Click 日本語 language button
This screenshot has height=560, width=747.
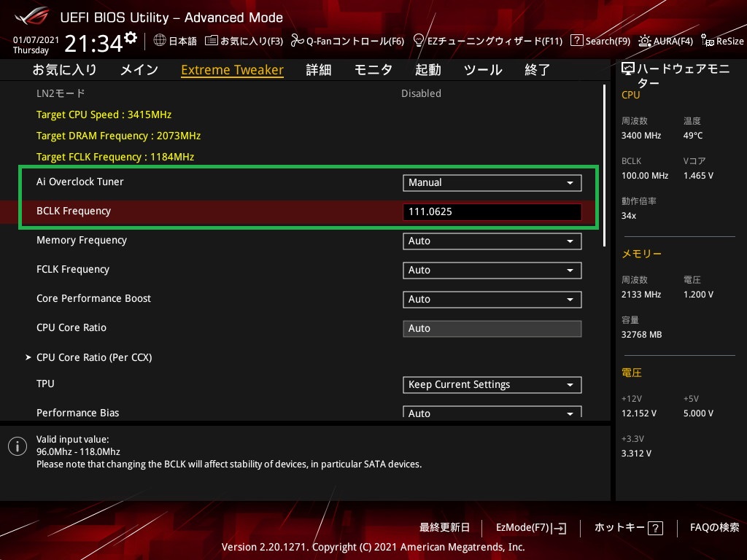175,41
